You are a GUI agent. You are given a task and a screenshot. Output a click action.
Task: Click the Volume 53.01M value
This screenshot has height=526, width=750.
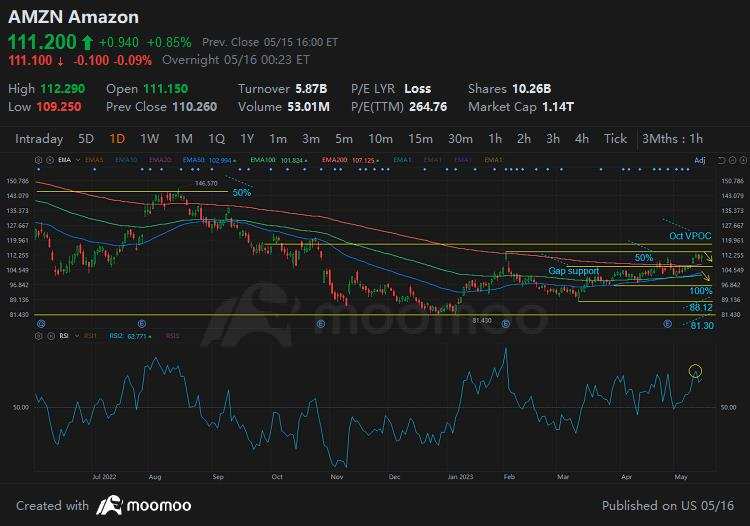(309, 107)
